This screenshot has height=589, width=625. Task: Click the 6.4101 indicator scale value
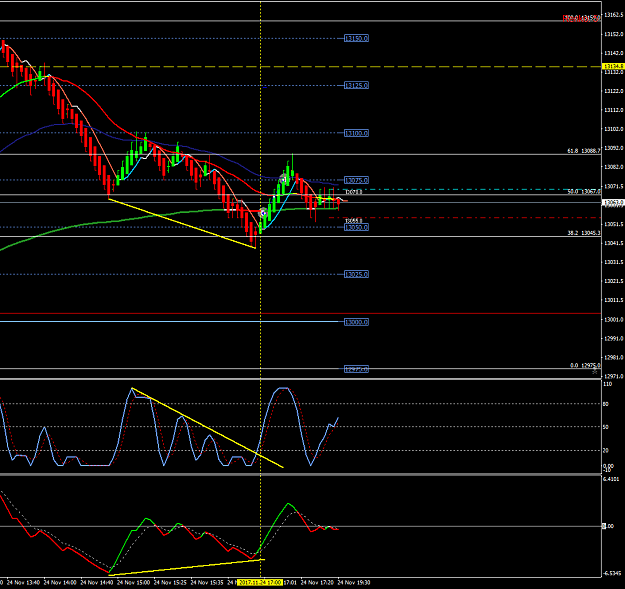pyautogui.click(x=611, y=479)
